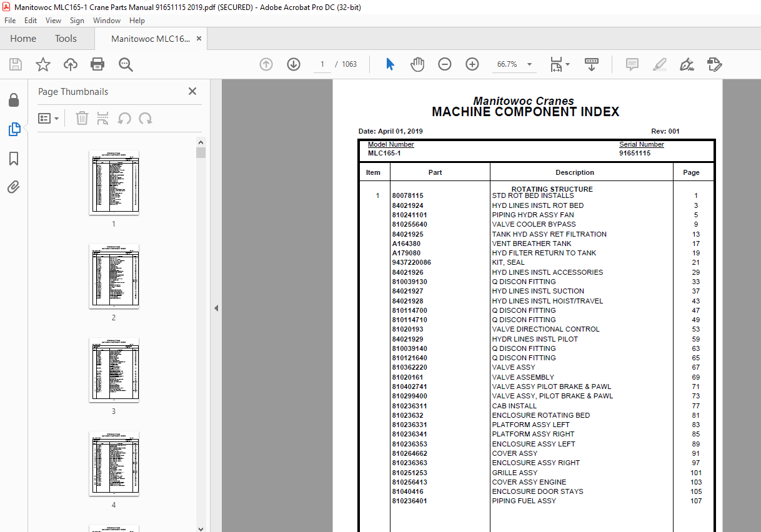Open the Help menu
This screenshot has width=761, height=532.
pos(137,21)
